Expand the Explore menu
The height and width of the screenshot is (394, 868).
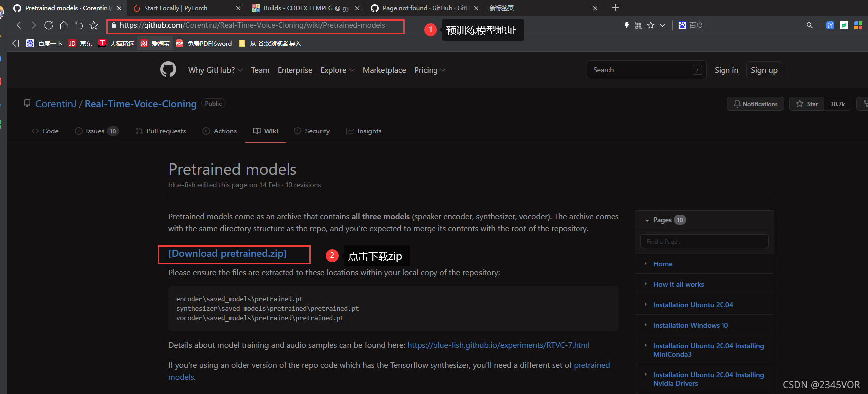tap(337, 70)
